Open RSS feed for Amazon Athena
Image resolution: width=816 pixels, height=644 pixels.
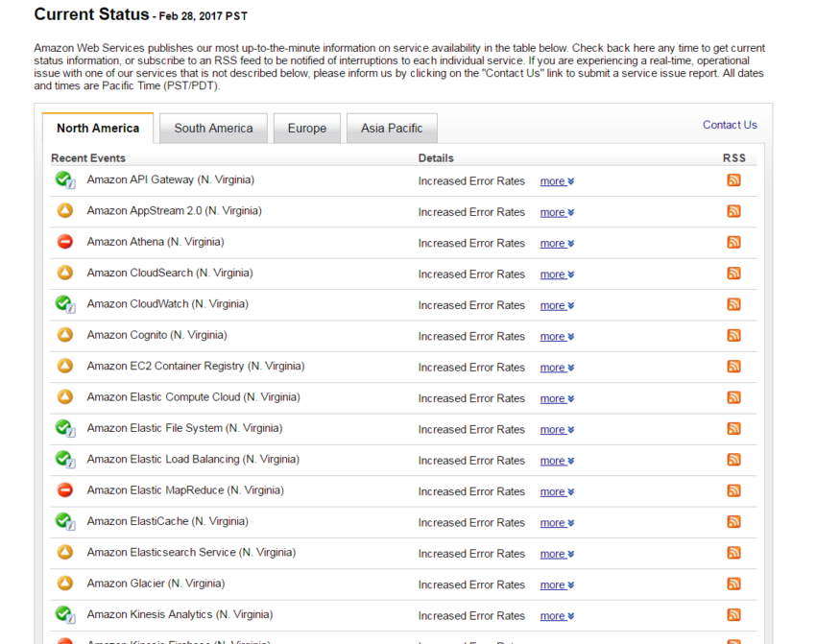(x=733, y=243)
